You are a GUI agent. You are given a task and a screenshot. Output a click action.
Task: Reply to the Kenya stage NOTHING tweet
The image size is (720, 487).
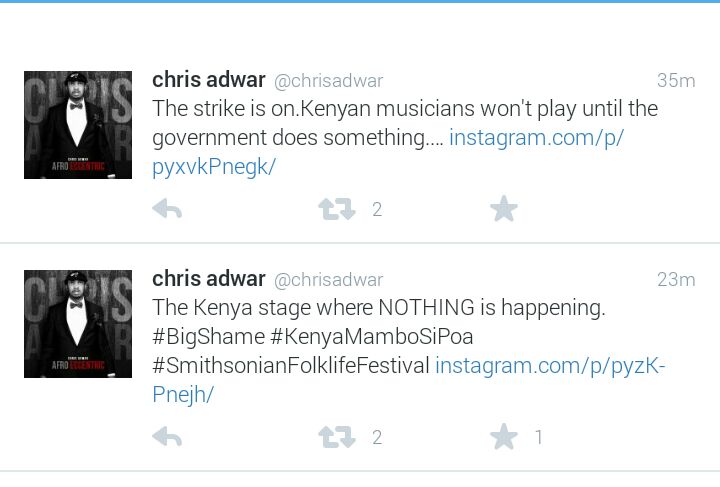pyautogui.click(x=167, y=436)
